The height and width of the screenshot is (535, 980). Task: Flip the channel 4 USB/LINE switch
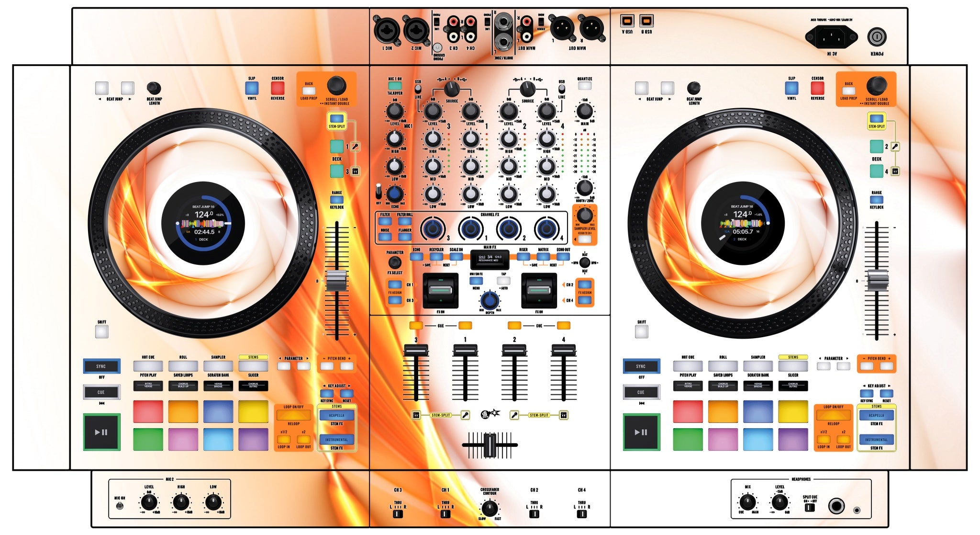[562, 89]
